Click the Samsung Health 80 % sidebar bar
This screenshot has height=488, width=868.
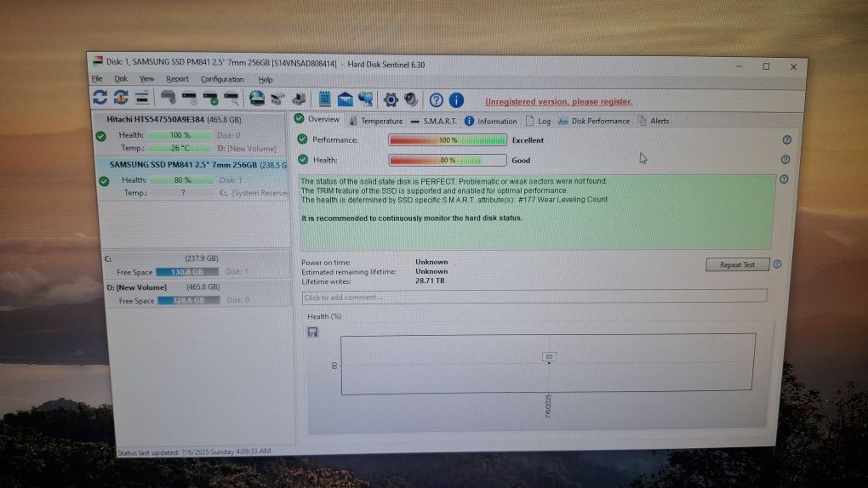click(x=182, y=180)
